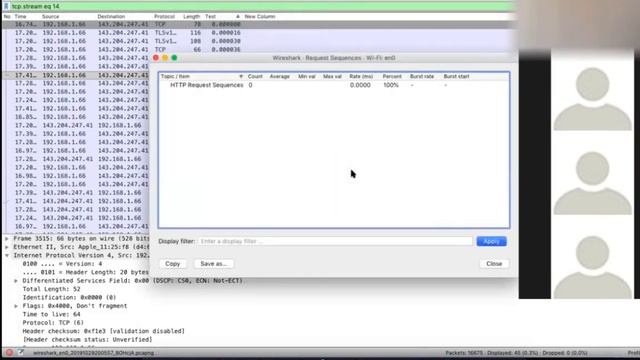Click the Time column header in packet list

[x=20, y=16]
